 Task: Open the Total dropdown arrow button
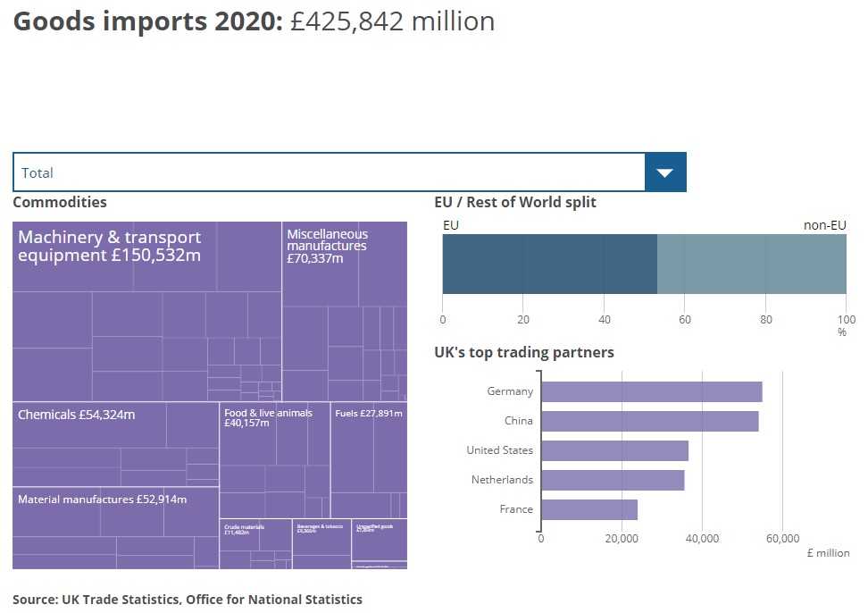point(664,172)
